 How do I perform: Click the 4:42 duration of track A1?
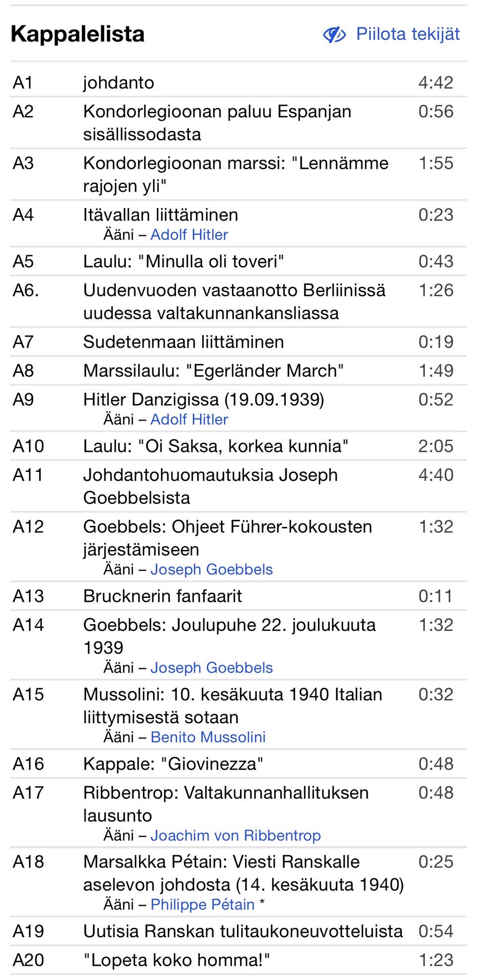pyautogui.click(x=435, y=82)
